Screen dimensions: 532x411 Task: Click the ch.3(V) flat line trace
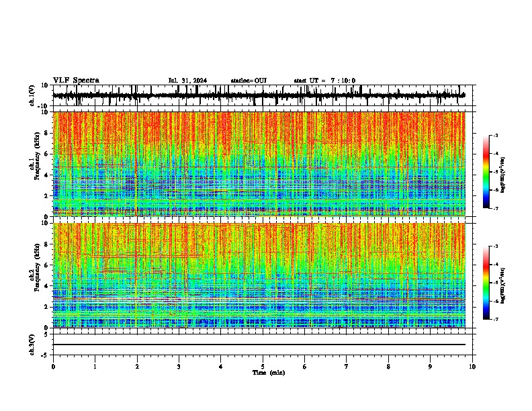coord(259,345)
